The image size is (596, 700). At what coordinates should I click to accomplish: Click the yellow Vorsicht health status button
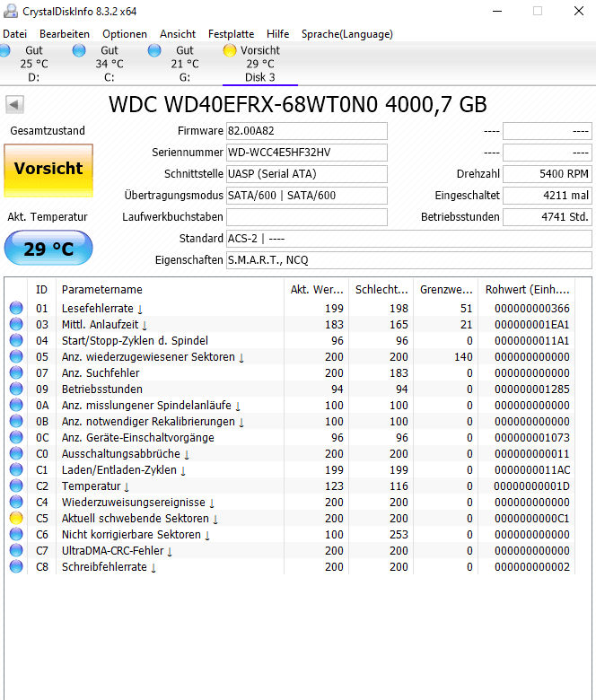[x=48, y=171]
